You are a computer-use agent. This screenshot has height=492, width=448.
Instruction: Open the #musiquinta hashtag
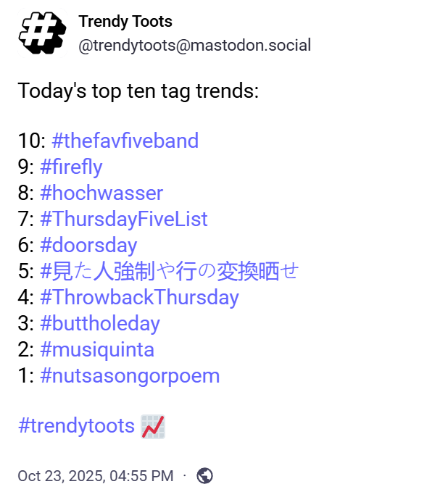coord(97,350)
